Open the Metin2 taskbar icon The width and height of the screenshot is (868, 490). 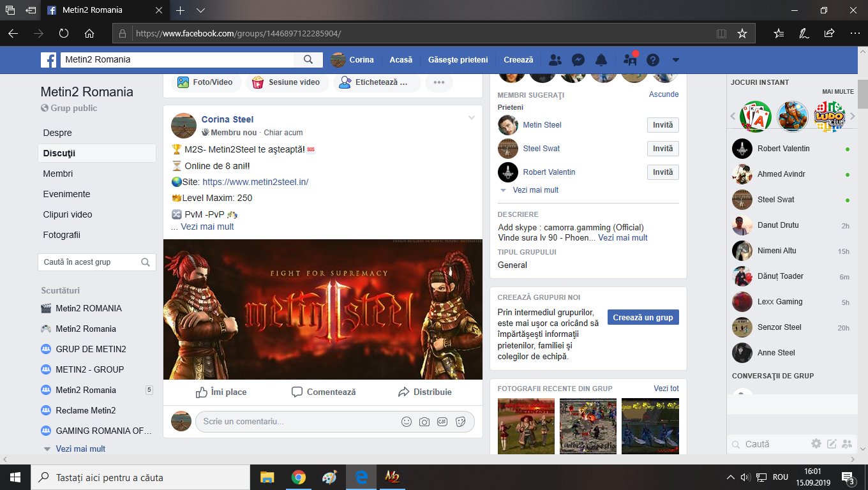[x=392, y=477]
